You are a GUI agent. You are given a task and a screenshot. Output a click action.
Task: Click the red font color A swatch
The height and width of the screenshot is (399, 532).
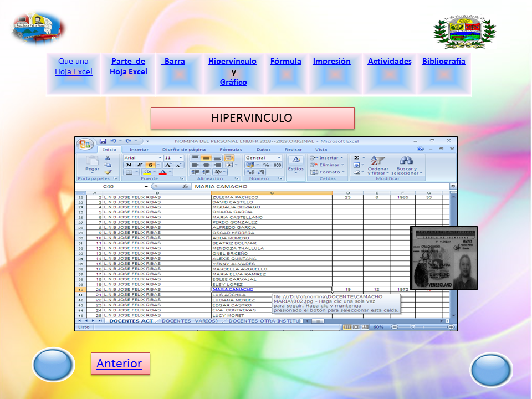[x=163, y=172]
